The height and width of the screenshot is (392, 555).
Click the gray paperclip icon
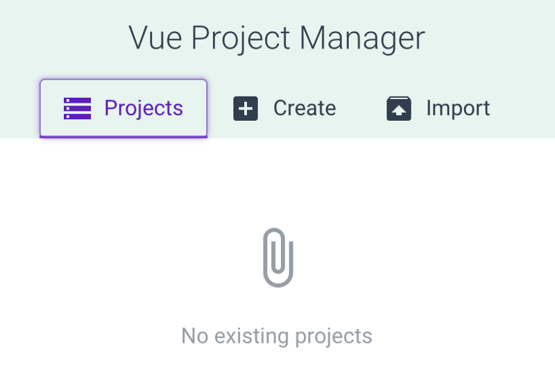click(x=278, y=257)
